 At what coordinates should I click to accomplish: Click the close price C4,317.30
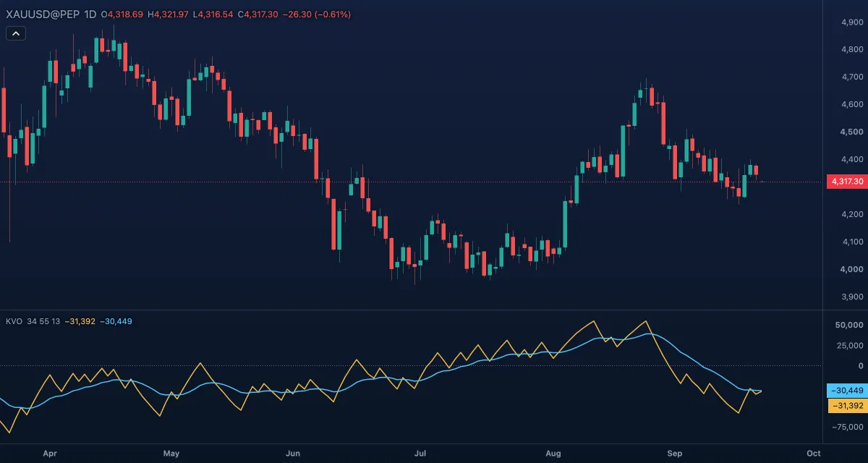[258, 14]
